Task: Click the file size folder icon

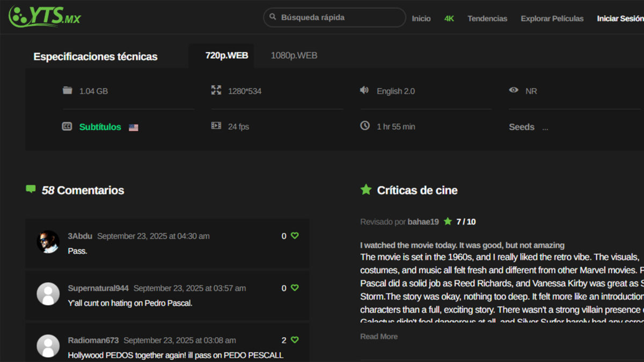Action: [67, 90]
